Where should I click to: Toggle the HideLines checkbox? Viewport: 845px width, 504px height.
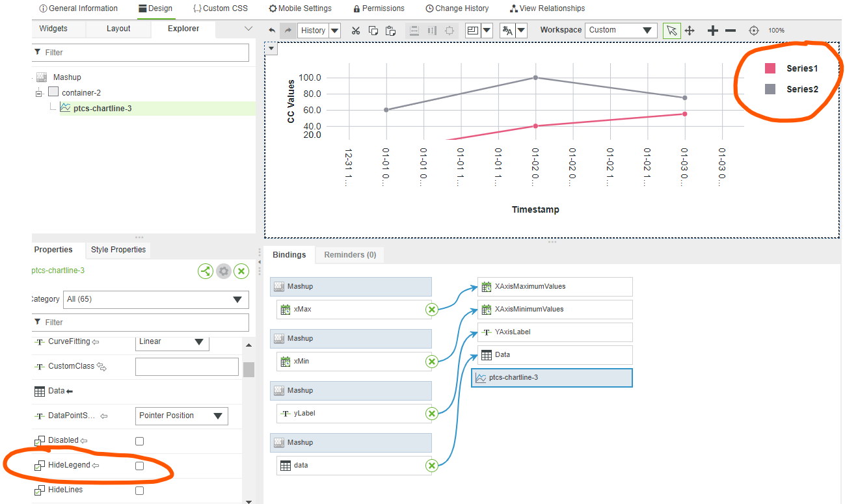(139, 490)
